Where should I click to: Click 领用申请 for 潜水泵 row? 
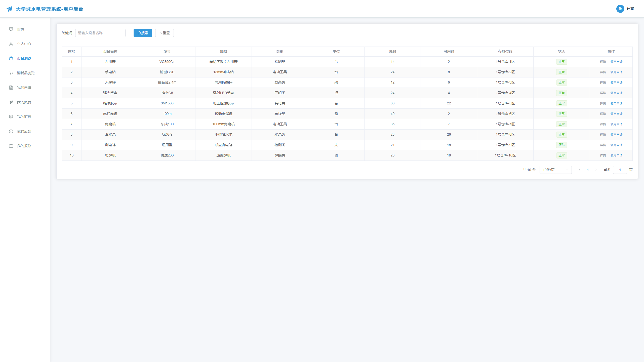click(x=616, y=135)
